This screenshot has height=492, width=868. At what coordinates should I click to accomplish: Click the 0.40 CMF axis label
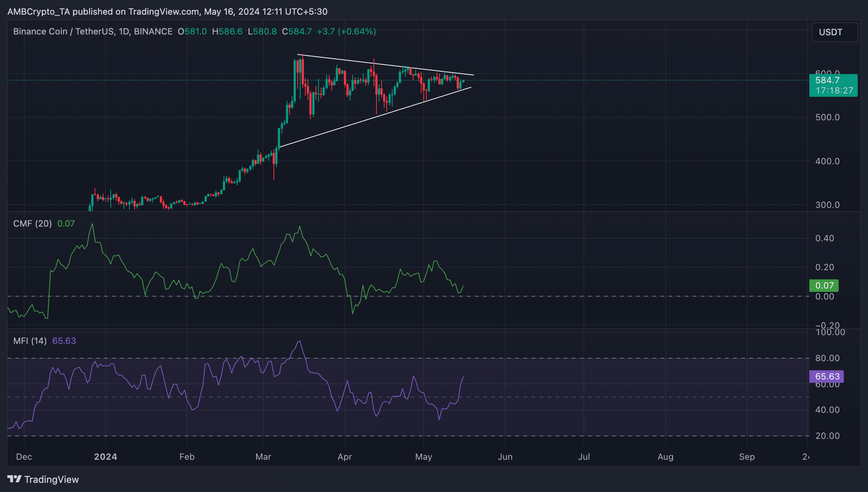pos(824,238)
